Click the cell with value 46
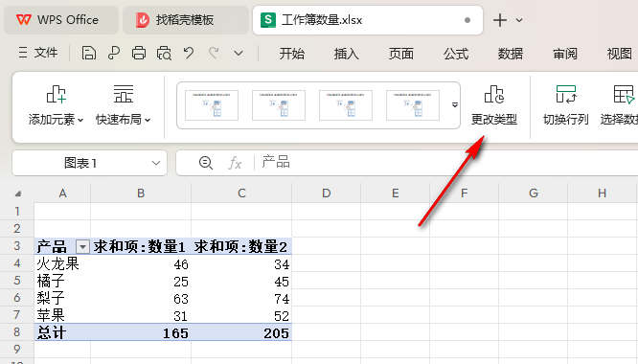 [x=141, y=263]
